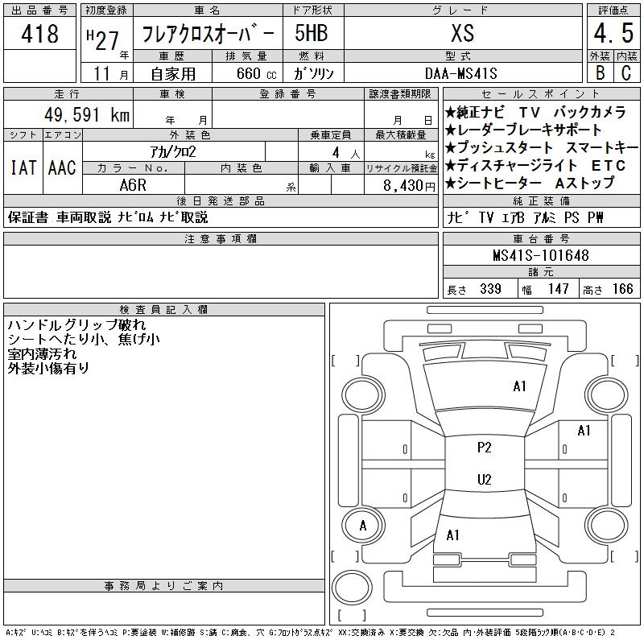644x644 pixels.
Task: Click the 注意事項欄 header
Action: 221,239
